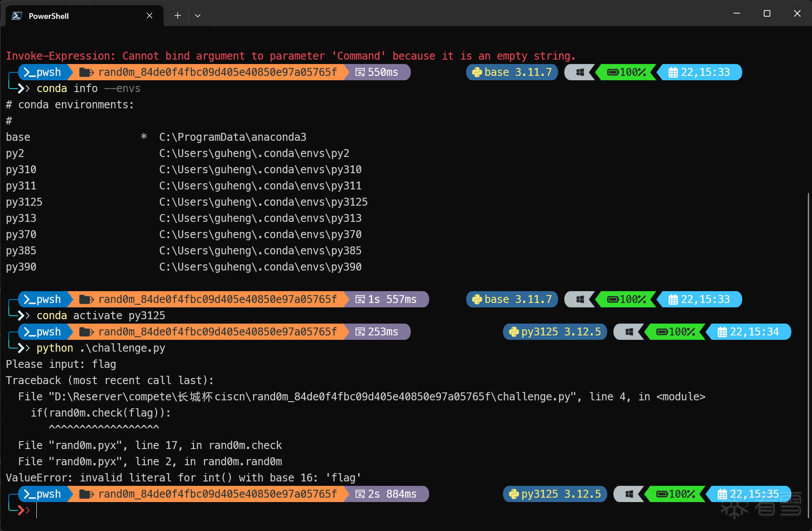Click the 253ms execution time segment
Screen dimensions: 812x531
[x=377, y=332]
